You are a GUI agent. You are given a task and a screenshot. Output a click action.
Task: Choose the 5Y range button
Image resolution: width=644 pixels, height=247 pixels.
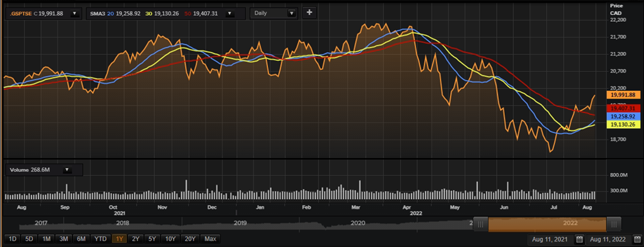coord(152,239)
